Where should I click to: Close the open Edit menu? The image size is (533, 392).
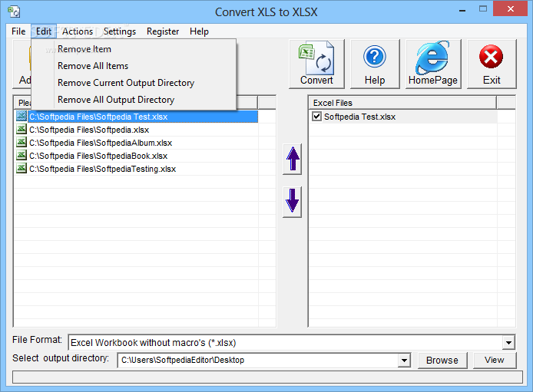44,31
